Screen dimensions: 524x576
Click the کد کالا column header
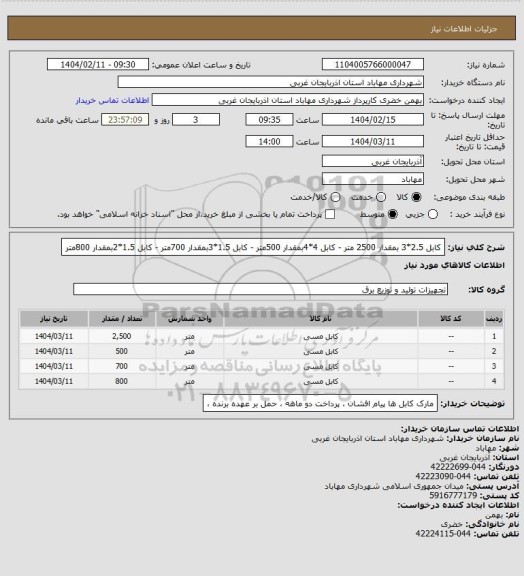[x=451, y=319]
